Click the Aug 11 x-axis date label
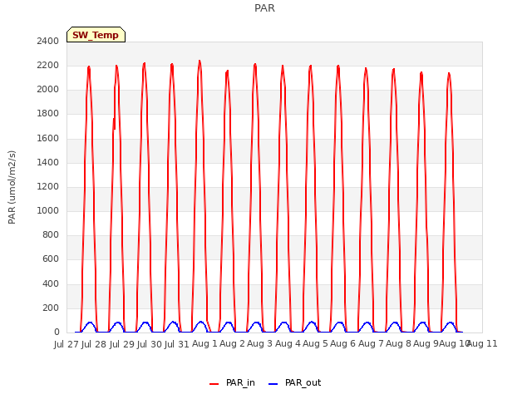The image size is (532, 399). pyautogui.click(x=482, y=343)
